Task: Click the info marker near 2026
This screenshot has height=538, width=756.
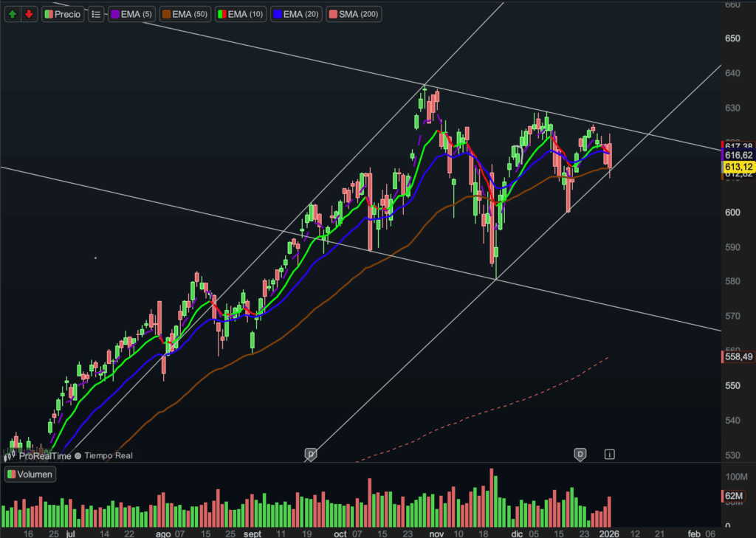Action: point(610,454)
